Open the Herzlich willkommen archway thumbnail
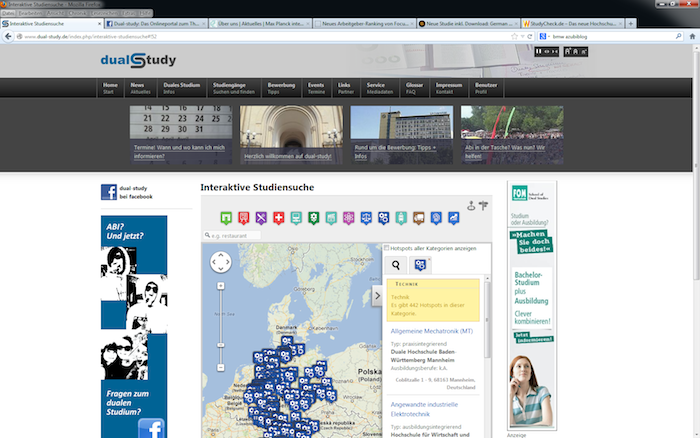 [x=291, y=135]
